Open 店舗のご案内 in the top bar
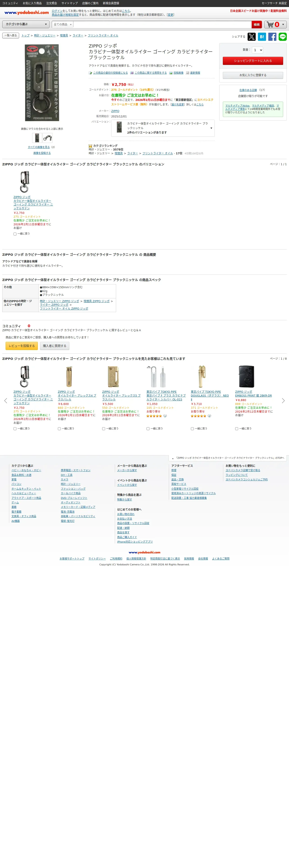This screenshot has height=868, width=289. click(x=90, y=3)
